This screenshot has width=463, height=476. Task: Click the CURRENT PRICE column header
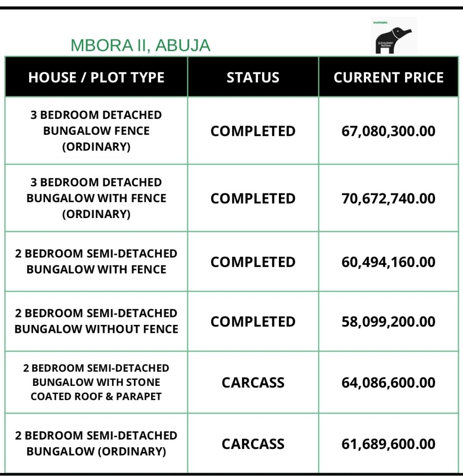(388, 77)
